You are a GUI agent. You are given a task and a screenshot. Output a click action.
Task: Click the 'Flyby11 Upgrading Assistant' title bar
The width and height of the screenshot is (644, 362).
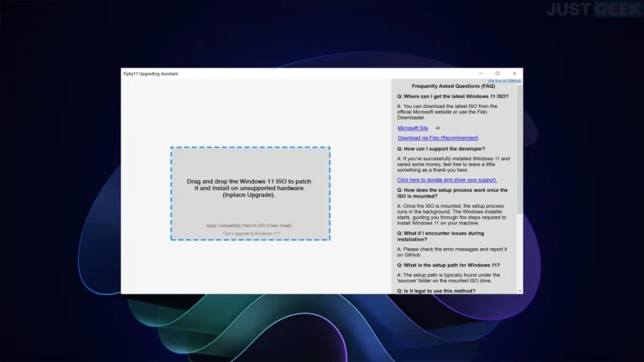[252, 74]
